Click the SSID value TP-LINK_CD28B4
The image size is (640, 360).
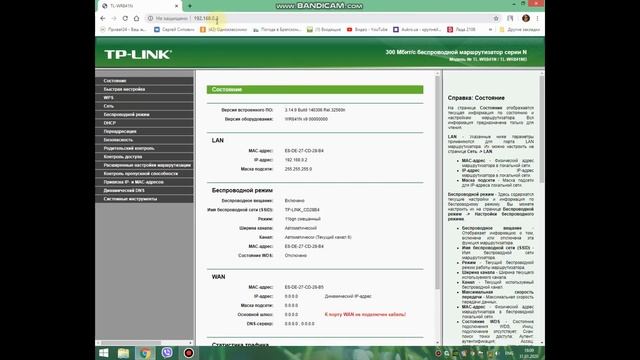(302, 210)
